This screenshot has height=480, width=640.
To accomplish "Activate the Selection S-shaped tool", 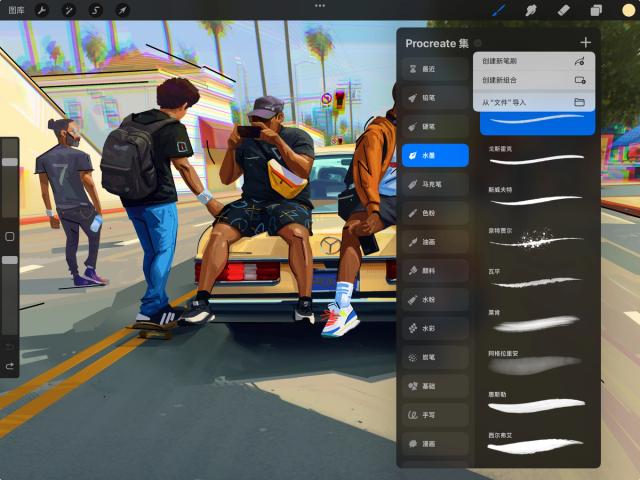I will pos(96,10).
